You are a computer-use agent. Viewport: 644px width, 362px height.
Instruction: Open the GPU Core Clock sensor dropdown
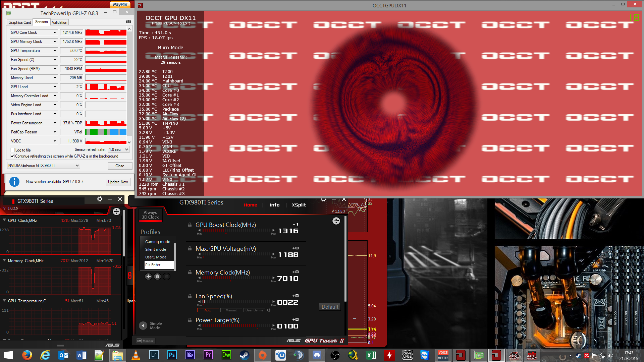tap(55, 33)
